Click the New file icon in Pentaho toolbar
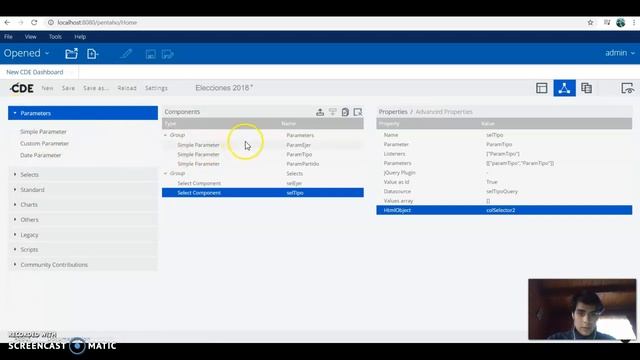Viewport: 640px width, 360px height. pyautogui.click(x=92, y=53)
